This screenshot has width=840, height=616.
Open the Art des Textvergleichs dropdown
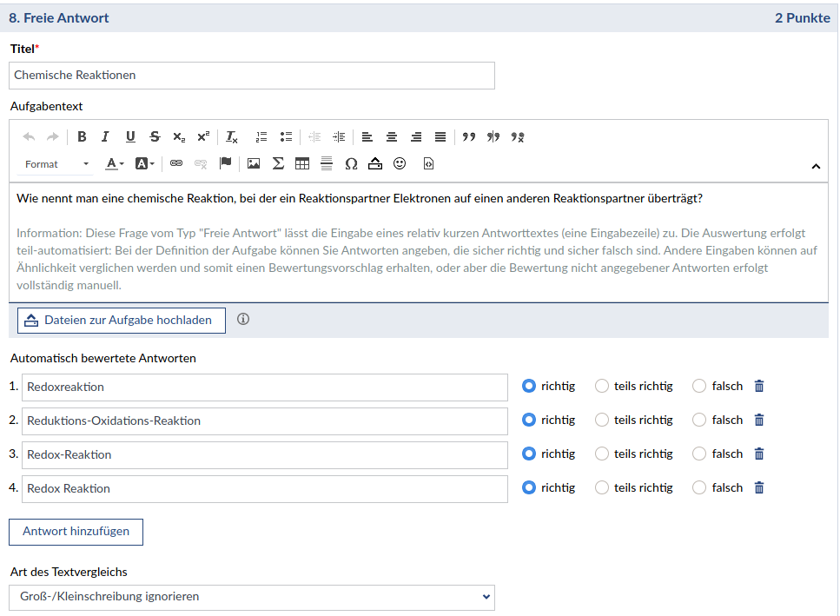(252, 597)
